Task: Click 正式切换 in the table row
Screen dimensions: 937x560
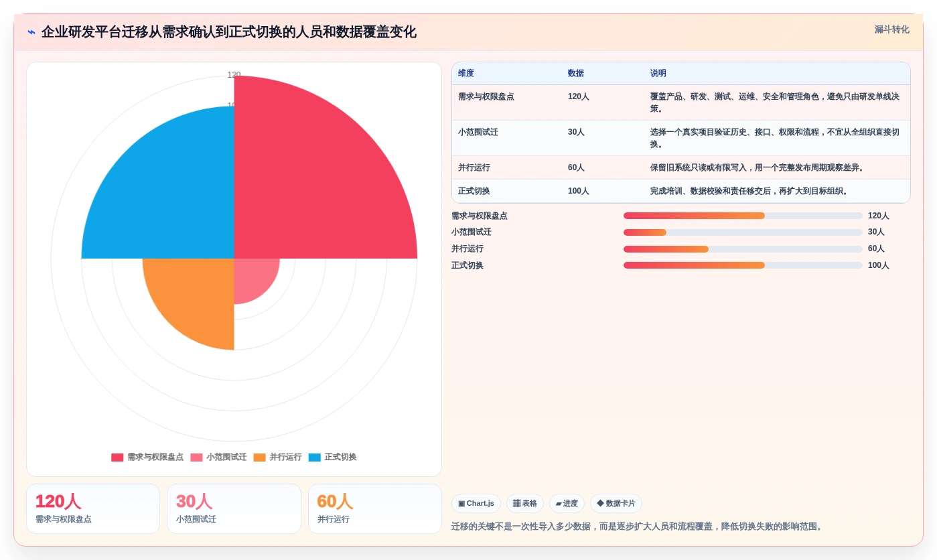Action: tap(474, 191)
